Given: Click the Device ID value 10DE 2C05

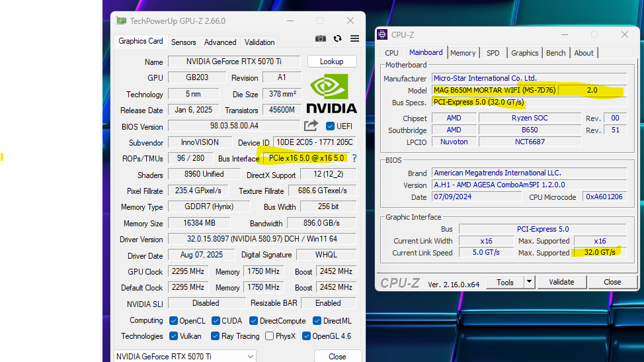Looking at the screenshot, I should coord(315,142).
